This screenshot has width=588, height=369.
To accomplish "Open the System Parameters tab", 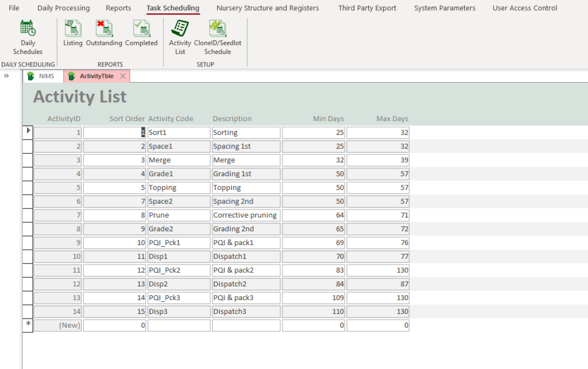I will [444, 8].
